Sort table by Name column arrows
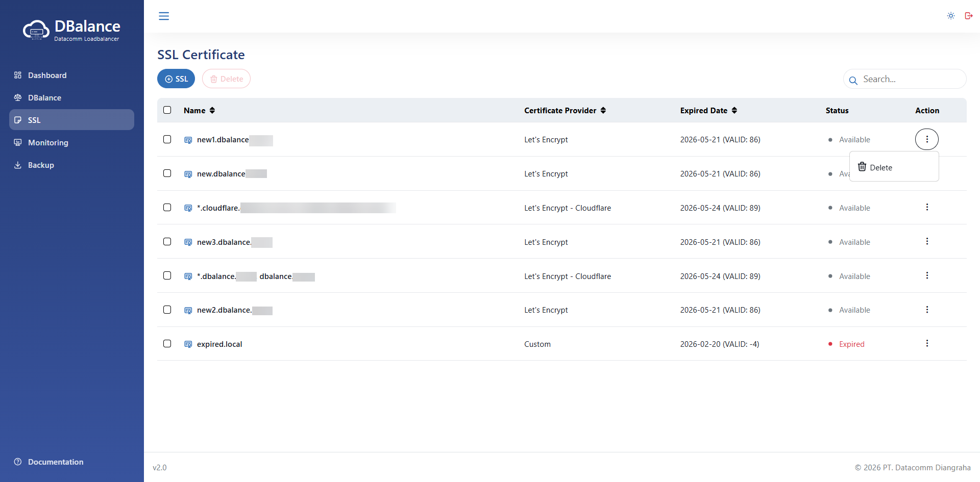 tap(212, 111)
